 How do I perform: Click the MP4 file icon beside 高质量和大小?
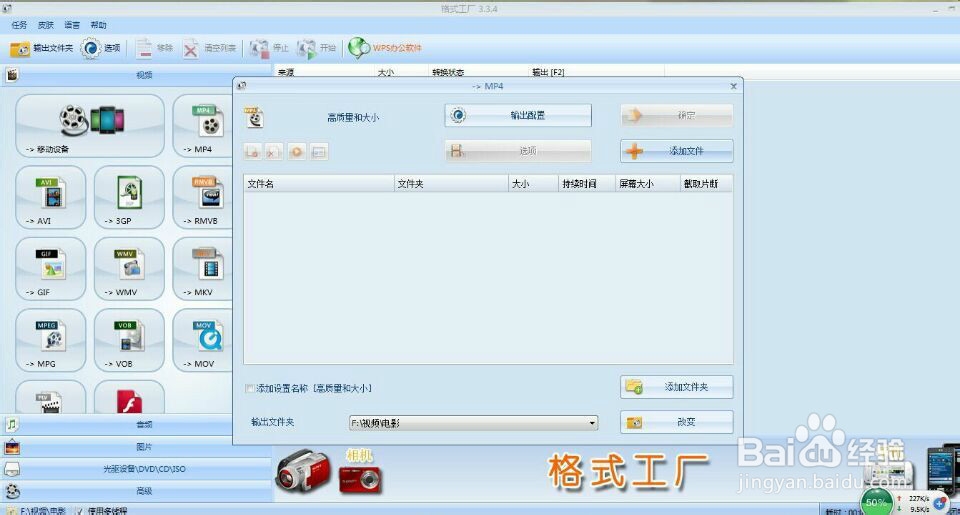[254, 117]
